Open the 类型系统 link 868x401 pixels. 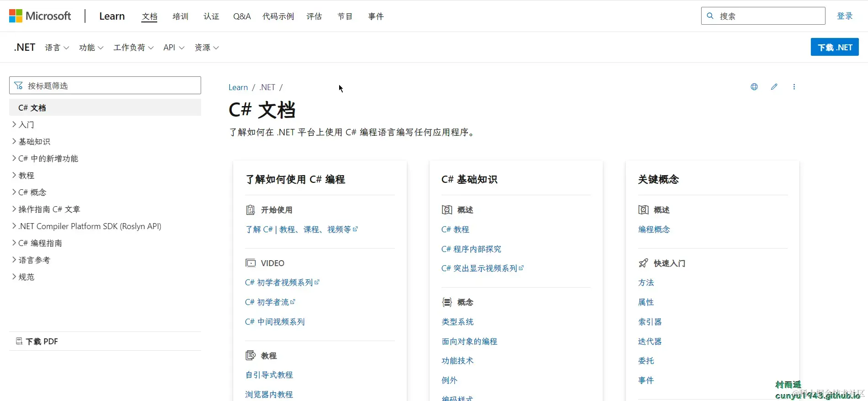[458, 321]
